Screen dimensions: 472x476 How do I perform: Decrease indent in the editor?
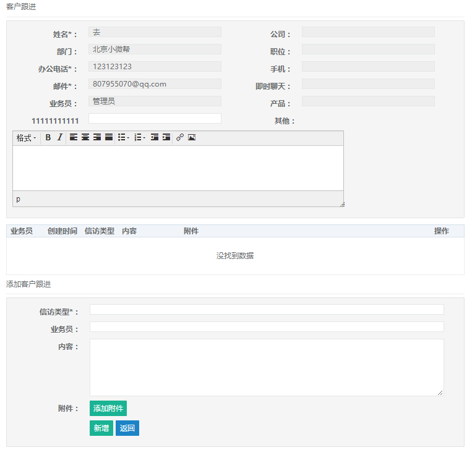click(155, 137)
